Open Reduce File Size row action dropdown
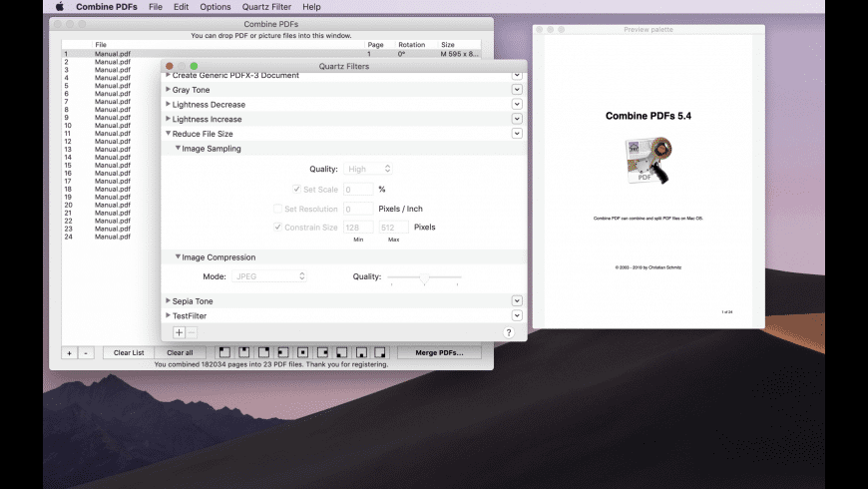 517,134
